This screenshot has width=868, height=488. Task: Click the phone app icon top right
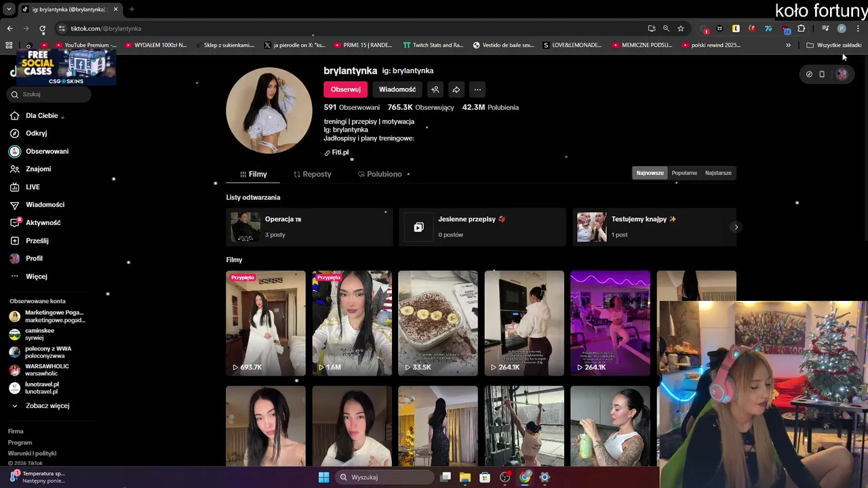point(822,75)
